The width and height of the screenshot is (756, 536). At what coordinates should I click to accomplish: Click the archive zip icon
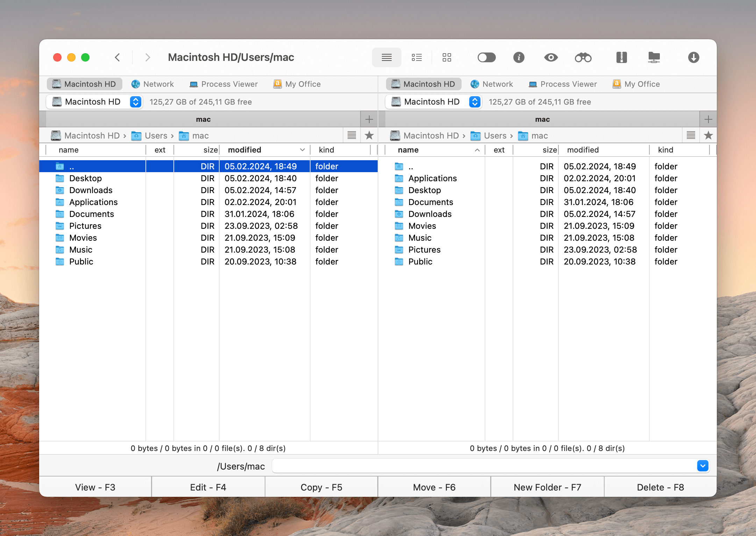(x=621, y=57)
